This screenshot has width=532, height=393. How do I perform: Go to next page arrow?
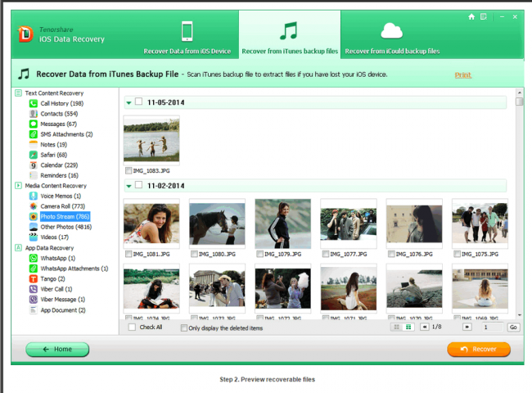(x=467, y=327)
